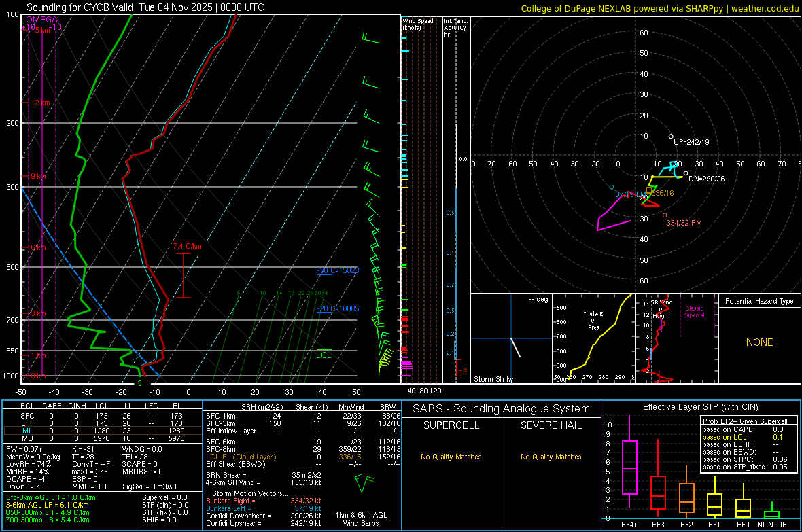Click the Sfc-3km AGL LR line

point(51,497)
